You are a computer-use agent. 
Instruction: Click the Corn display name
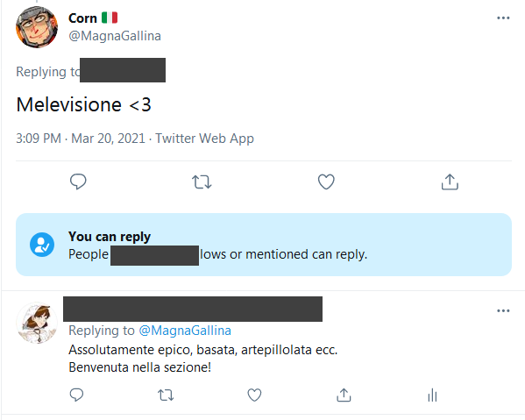[82, 18]
